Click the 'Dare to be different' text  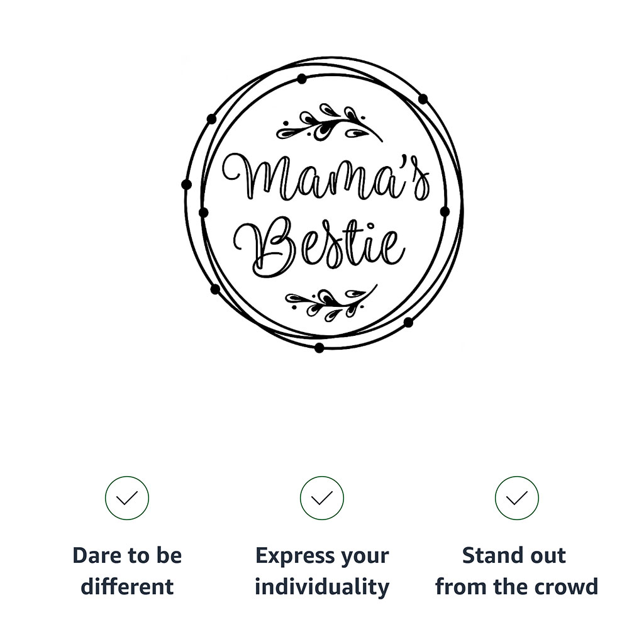[x=127, y=571]
